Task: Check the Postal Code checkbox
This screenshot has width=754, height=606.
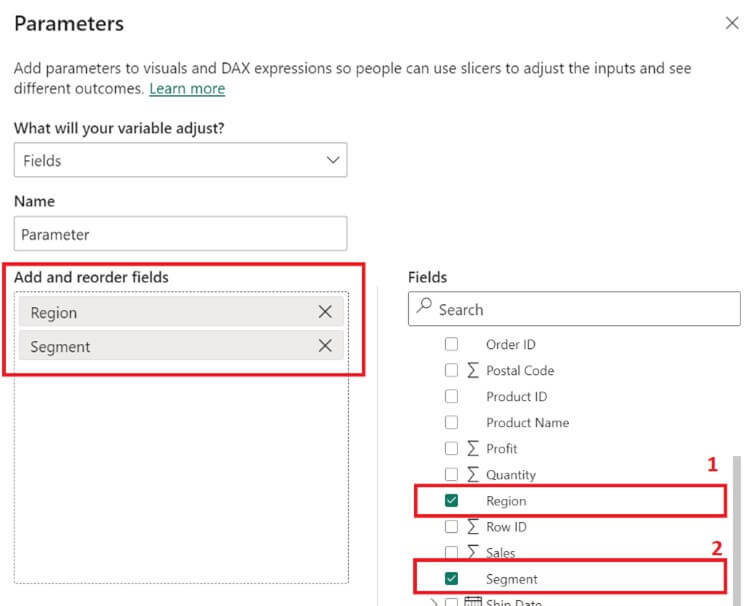Action: pyautogui.click(x=451, y=370)
